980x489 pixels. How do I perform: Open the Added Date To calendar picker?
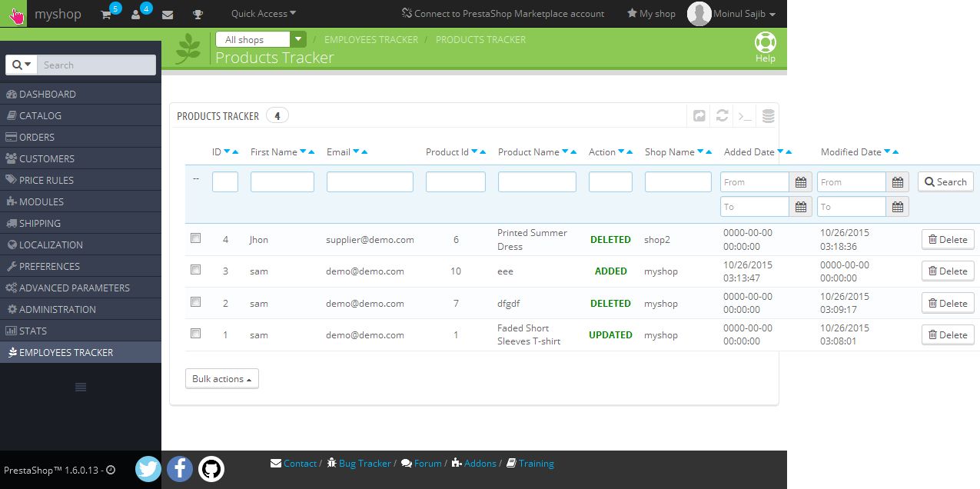tap(801, 207)
